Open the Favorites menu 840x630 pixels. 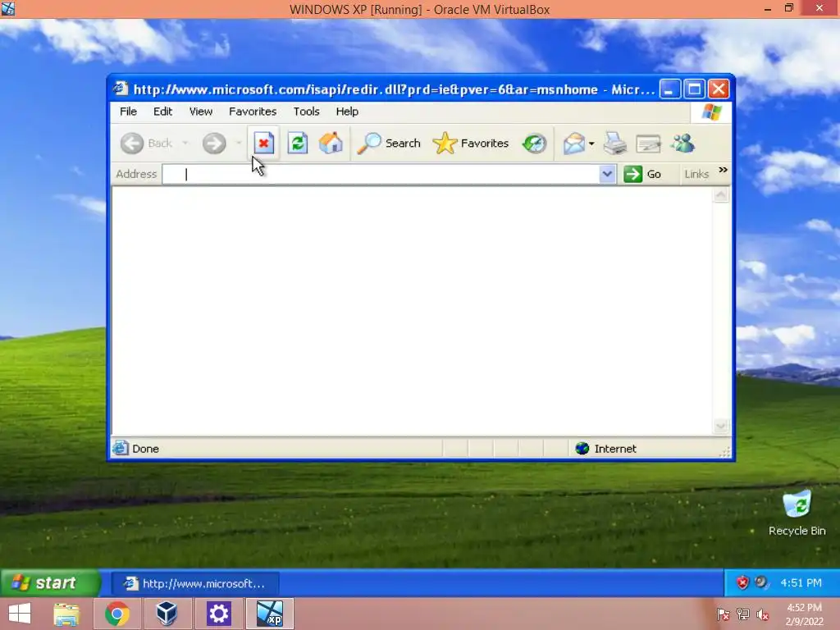point(253,112)
